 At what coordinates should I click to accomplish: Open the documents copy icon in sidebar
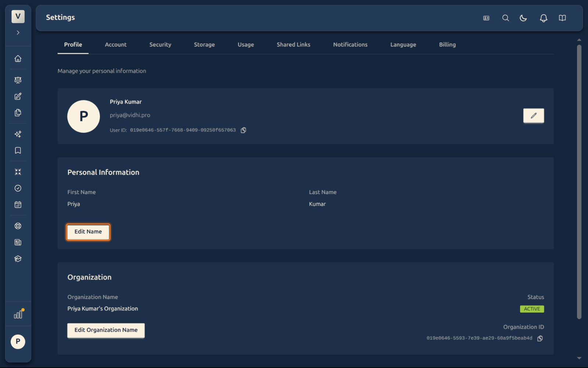pyautogui.click(x=18, y=112)
